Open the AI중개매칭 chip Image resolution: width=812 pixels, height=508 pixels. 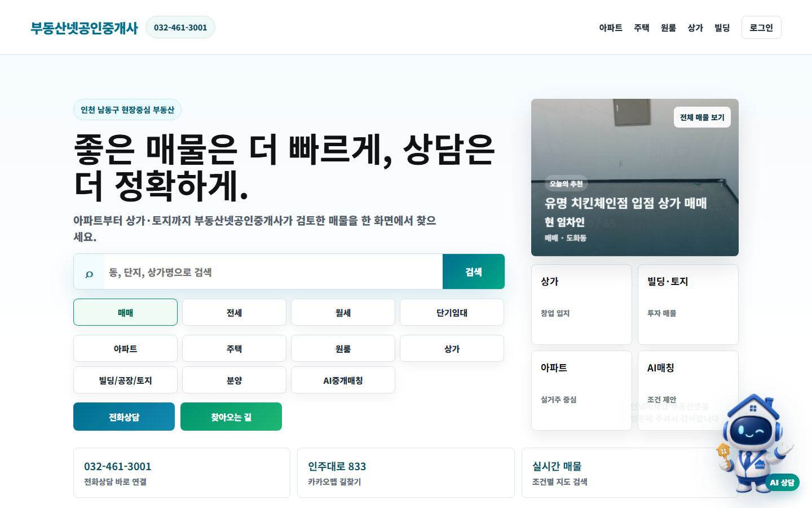pos(343,380)
